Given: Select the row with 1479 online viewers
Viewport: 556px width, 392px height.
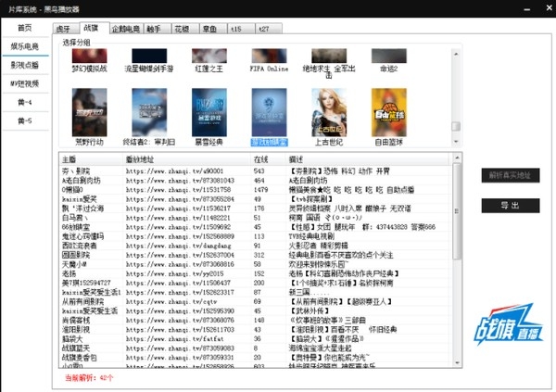Looking at the screenshot, I should click(256, 190).
